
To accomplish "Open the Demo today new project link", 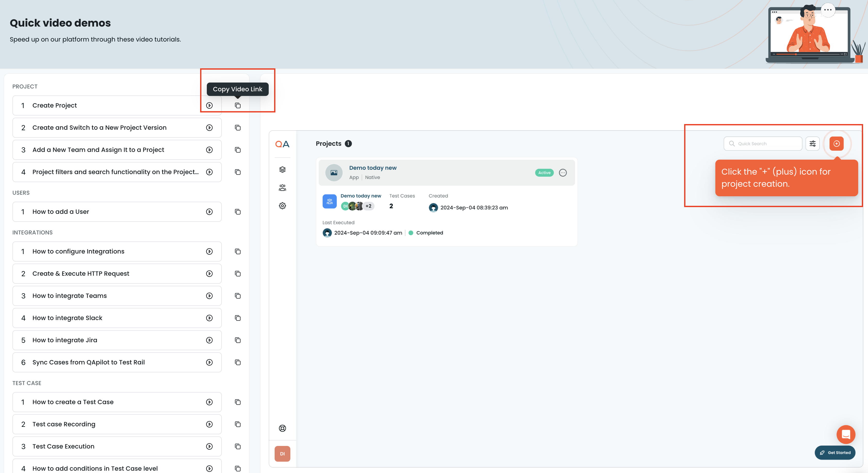I will point(373,168).
